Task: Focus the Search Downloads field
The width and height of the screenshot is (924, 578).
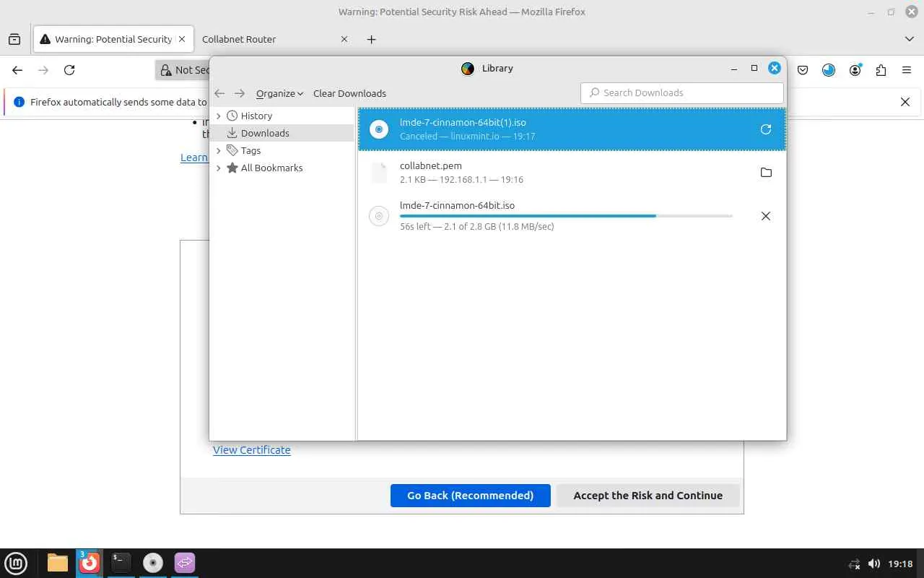Action: [x=682, y=92]
